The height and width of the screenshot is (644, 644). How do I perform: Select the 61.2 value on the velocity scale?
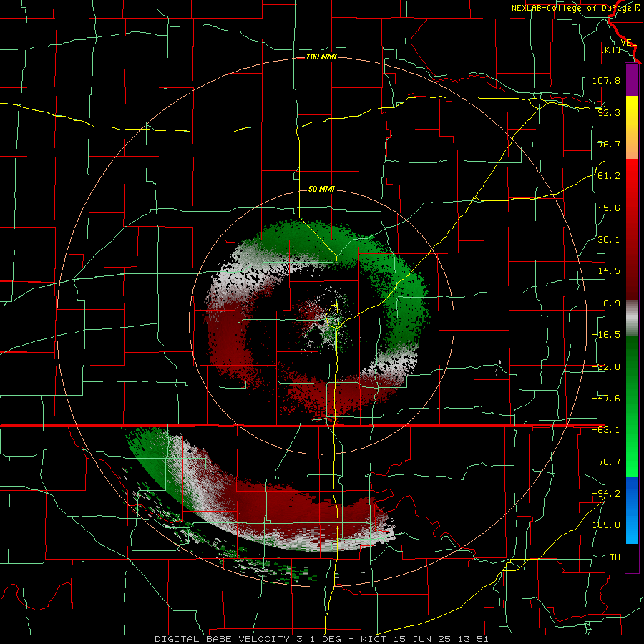pos(609,176)
